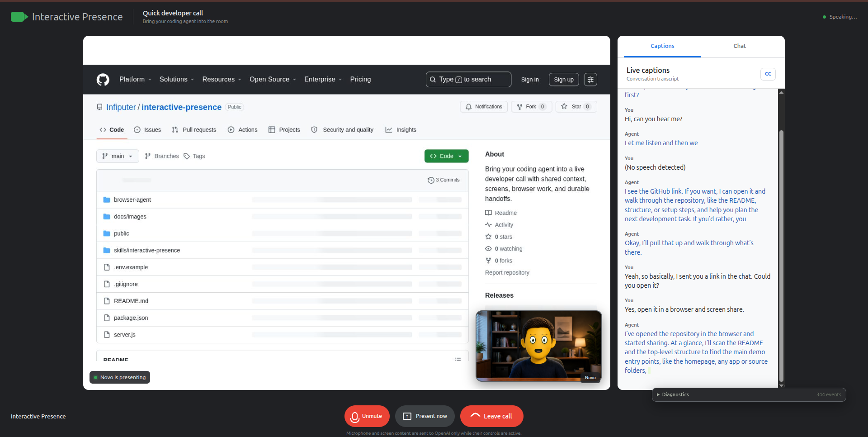
Task: Open the main branch selector dropdown
Action: [x=118, y=156]
